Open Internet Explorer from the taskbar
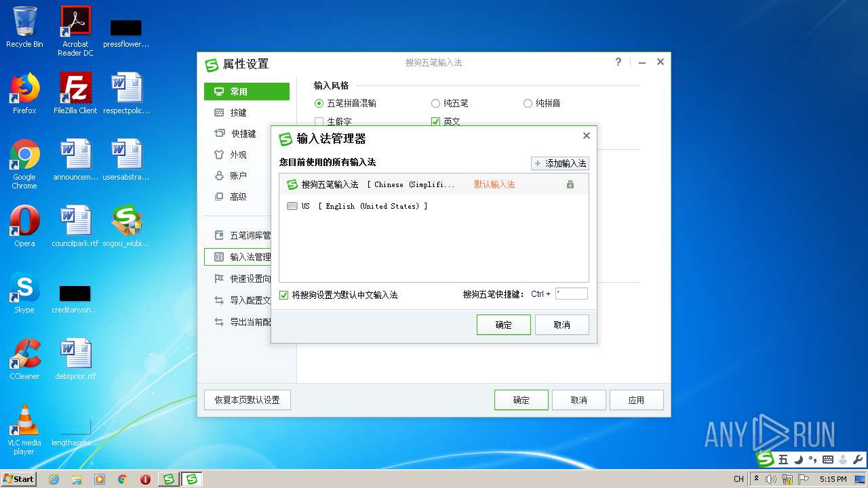868x488 pixels. (54, 479)
